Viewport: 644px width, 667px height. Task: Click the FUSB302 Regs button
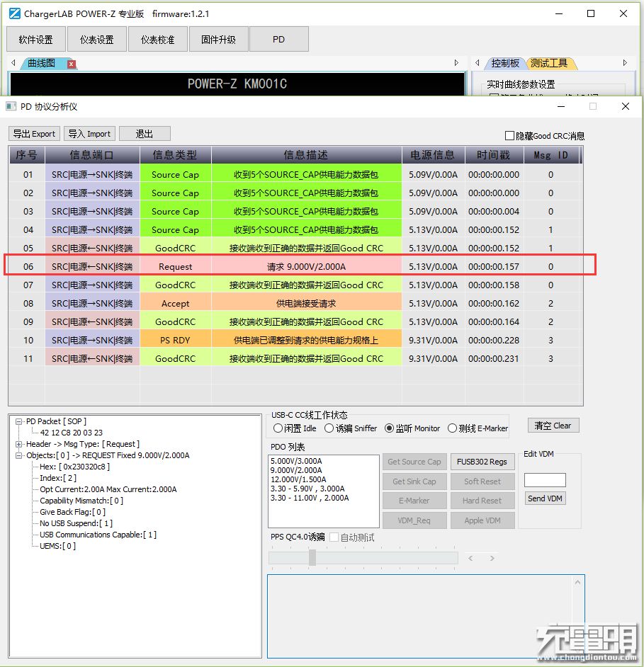pos(482,462)
